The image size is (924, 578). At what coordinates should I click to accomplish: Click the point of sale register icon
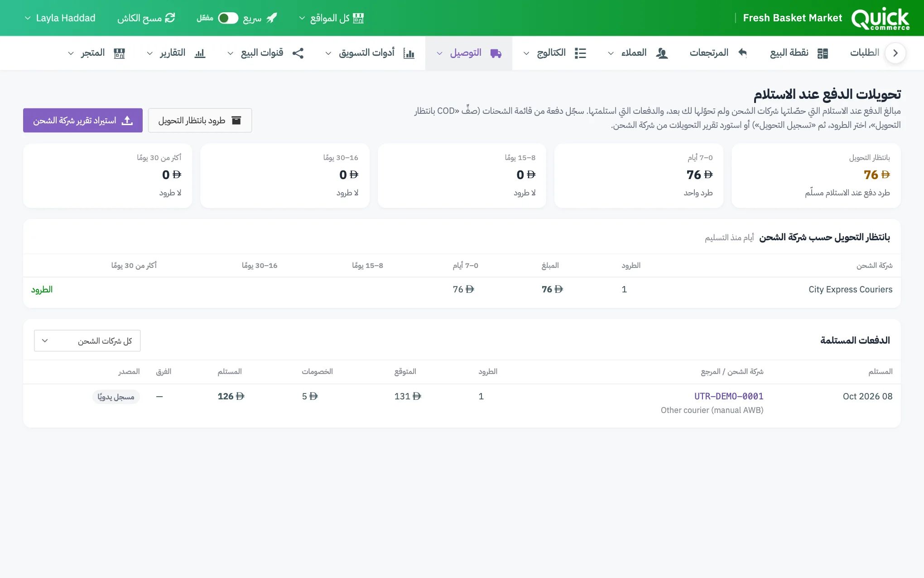pos(823,53)
